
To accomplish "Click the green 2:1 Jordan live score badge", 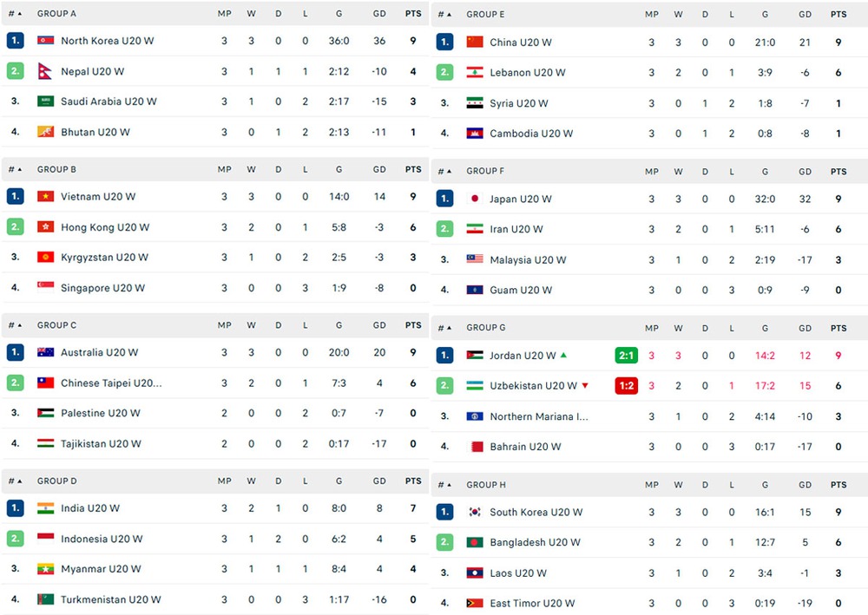I will pos(626,356).
